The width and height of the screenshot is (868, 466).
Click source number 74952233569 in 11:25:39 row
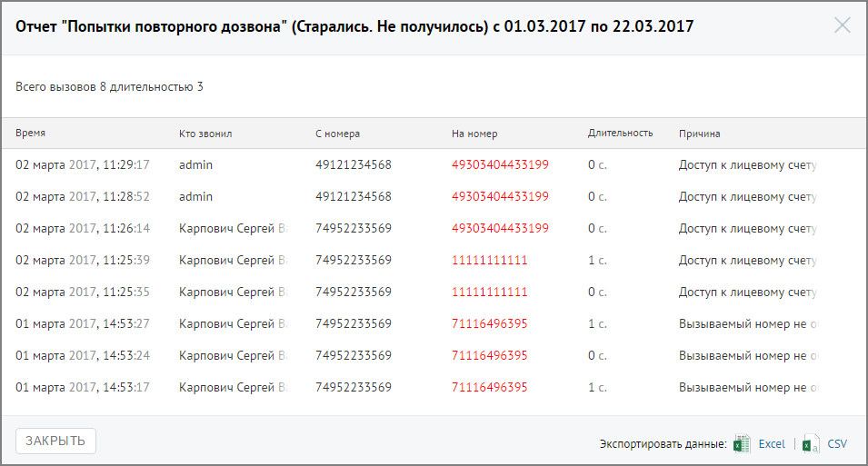click(x=354, y=260)
